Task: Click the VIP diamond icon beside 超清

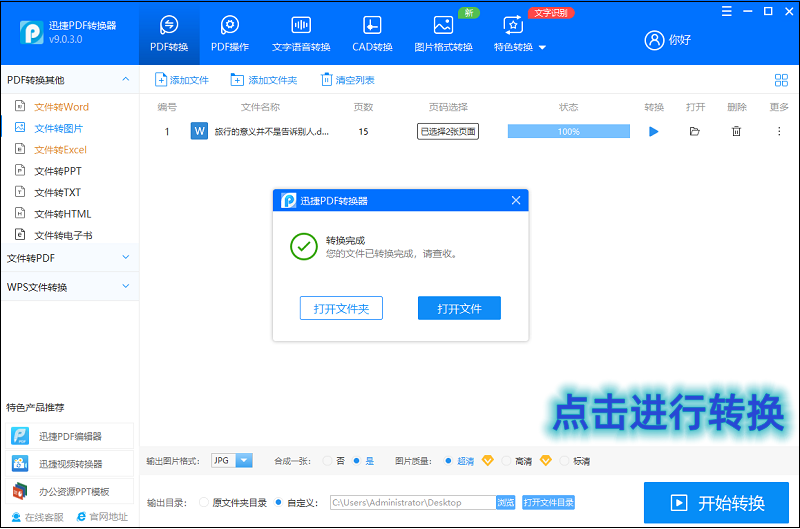Action: coord(488,461)
